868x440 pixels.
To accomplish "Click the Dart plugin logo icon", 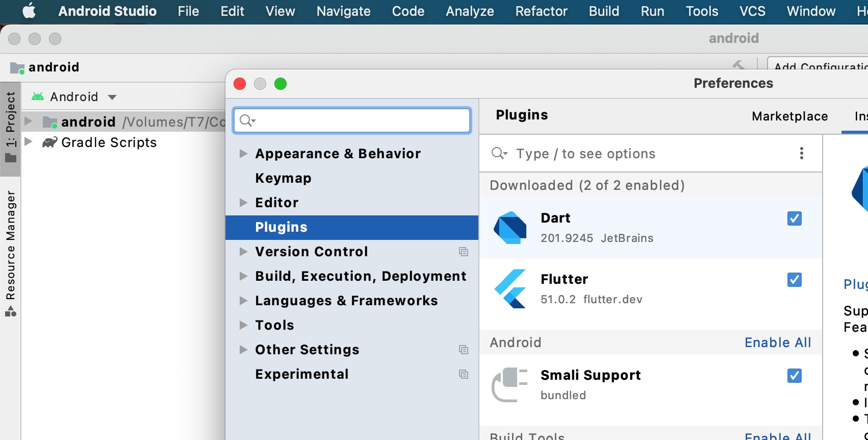I will coord(510,228).
